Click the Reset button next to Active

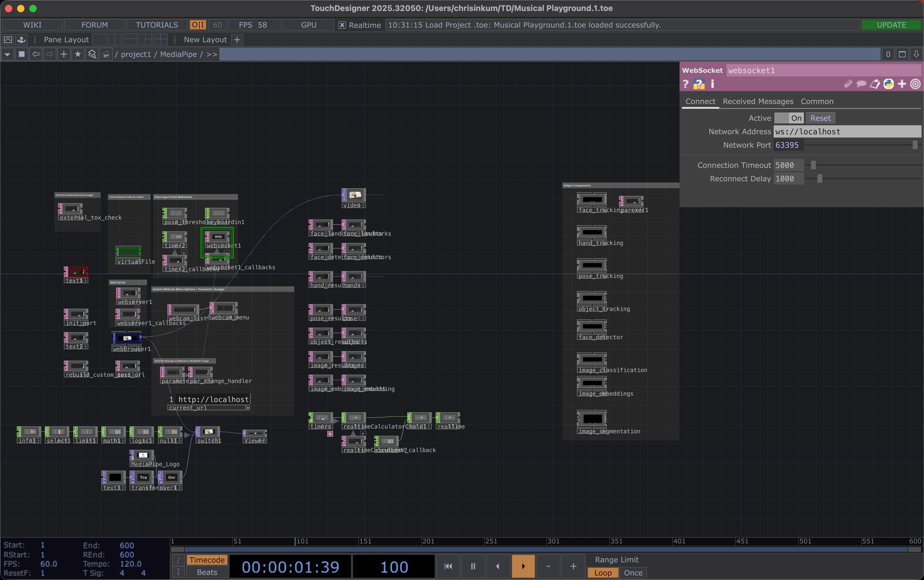pyautogui.click(x=820, y=118)
